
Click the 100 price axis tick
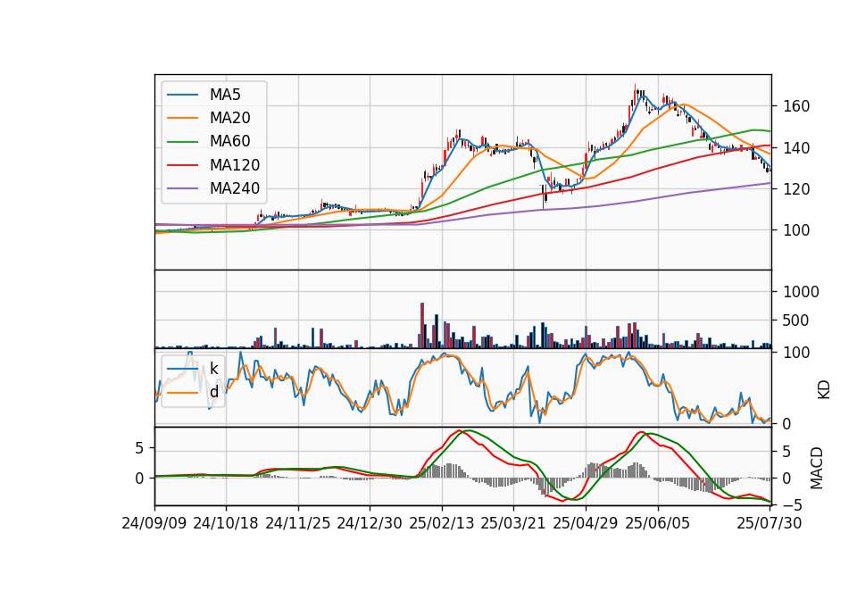click(795, 230)
